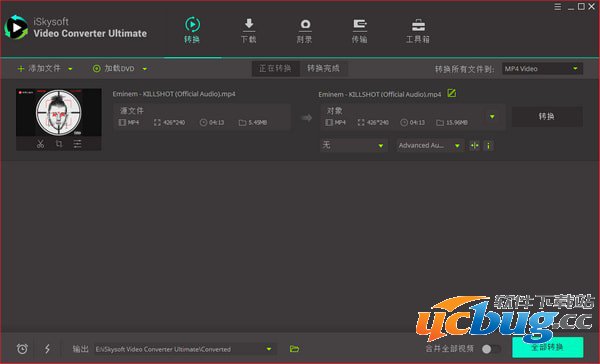Open the output folder icon

294,349
